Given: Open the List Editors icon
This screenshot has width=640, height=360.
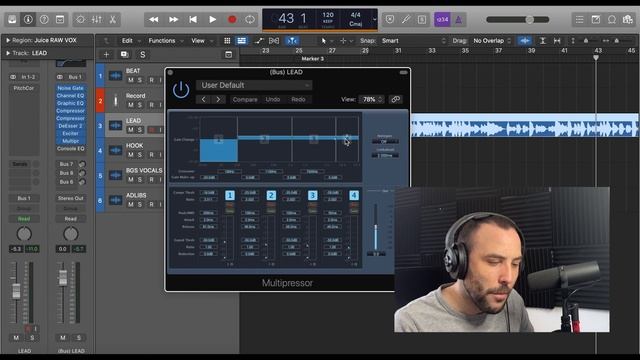Looking at the screenshot, I should (579, 19).
